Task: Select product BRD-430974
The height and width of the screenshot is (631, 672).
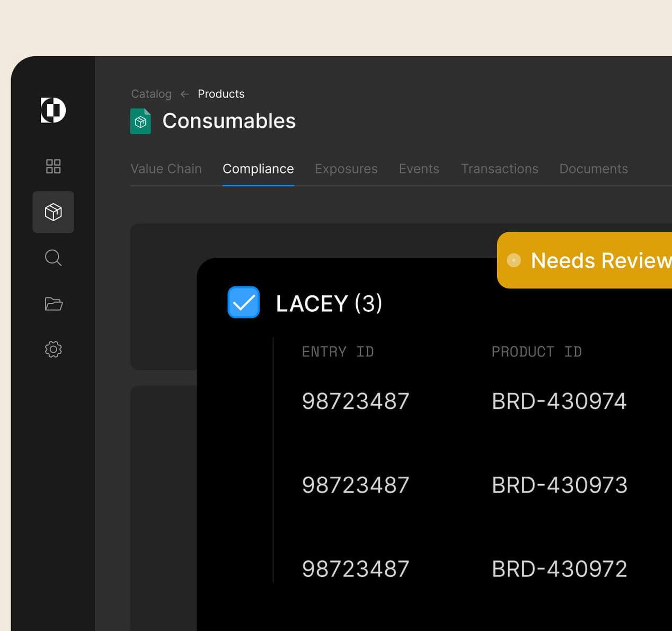Action: (x=559, y=401)
